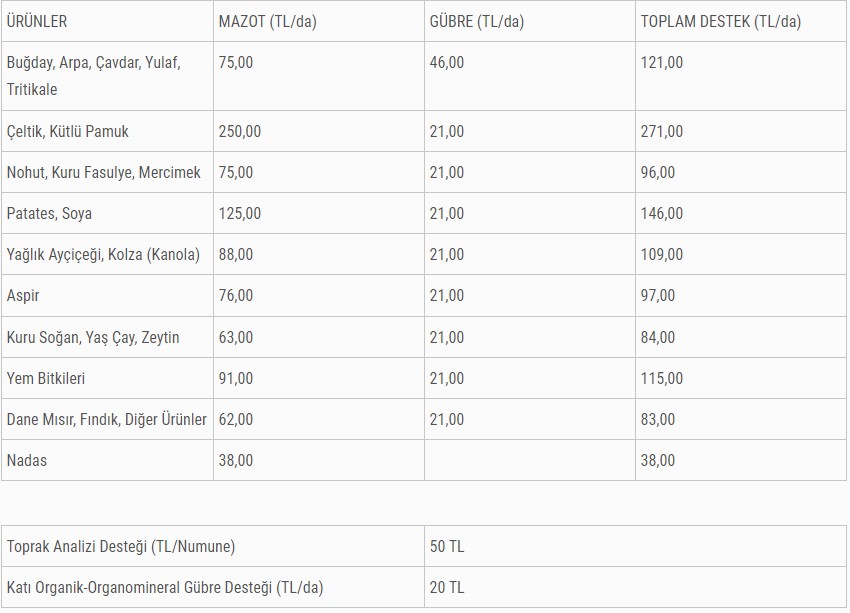
Task: Select total value 115,00 for Yem Bitkileri
Action: pos(662,378)
